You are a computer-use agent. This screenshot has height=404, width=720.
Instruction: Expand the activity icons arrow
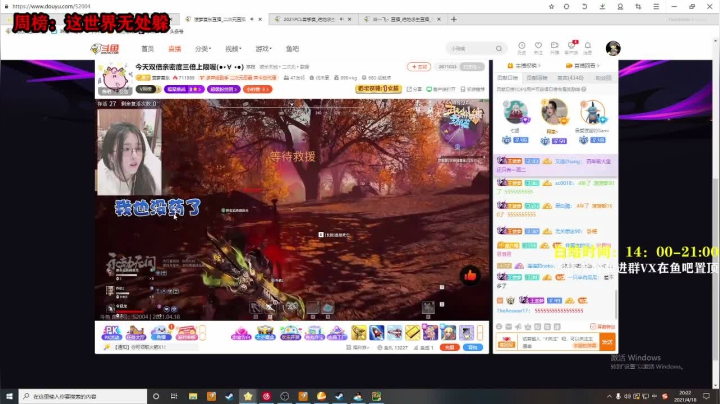(202, 332)
